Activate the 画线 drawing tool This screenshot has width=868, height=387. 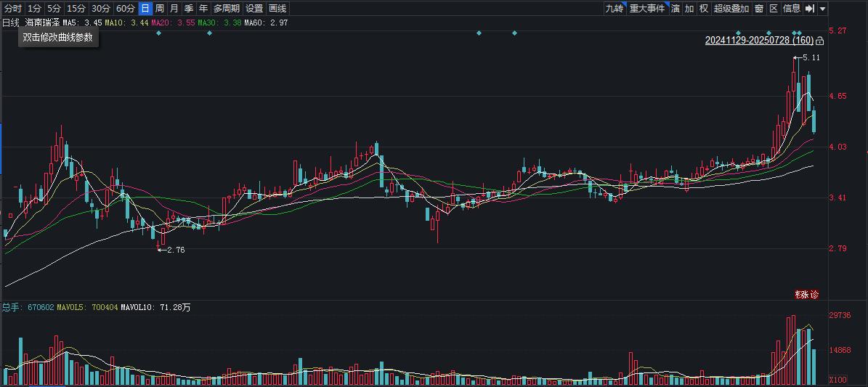pos(277,8)
